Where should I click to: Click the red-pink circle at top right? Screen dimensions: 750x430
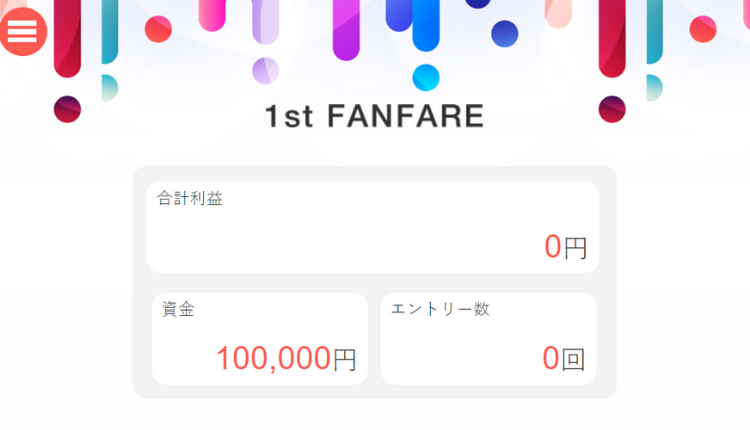coord(703,29)
